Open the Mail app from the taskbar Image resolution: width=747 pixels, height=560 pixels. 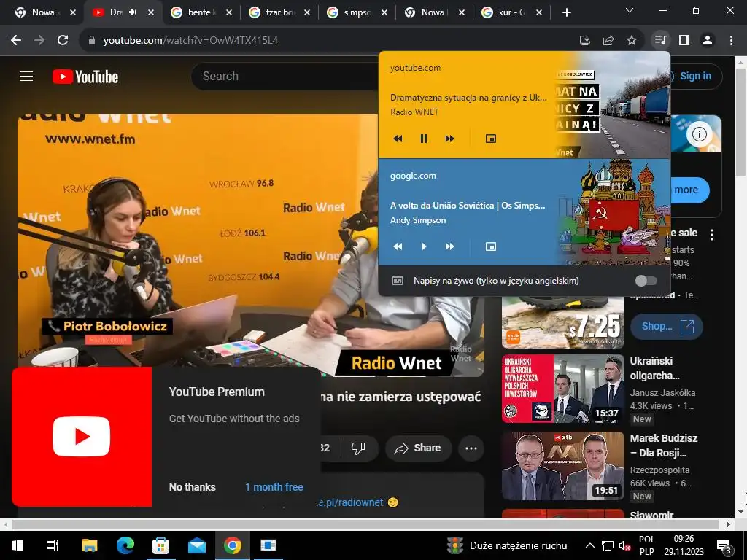pyautogui.click(x=197, y=545)
